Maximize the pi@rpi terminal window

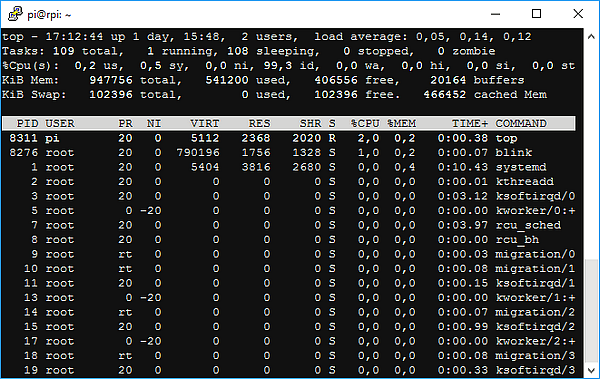tap(536, 14)
